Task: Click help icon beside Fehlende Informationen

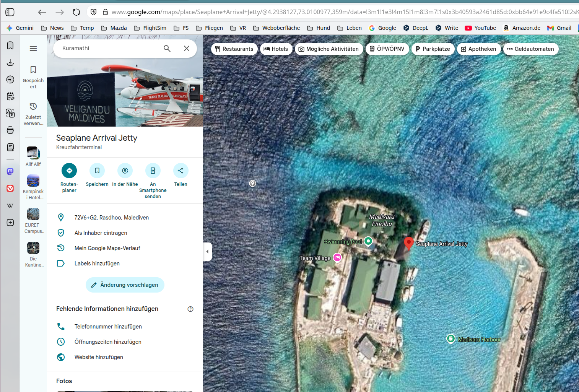Action: click(x=190, y=309)
